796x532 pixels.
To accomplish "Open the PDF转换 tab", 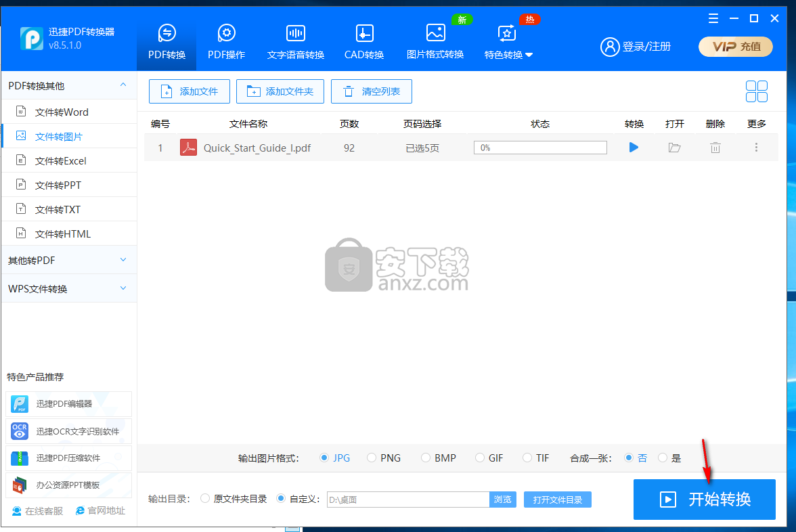I will point(167,42).
